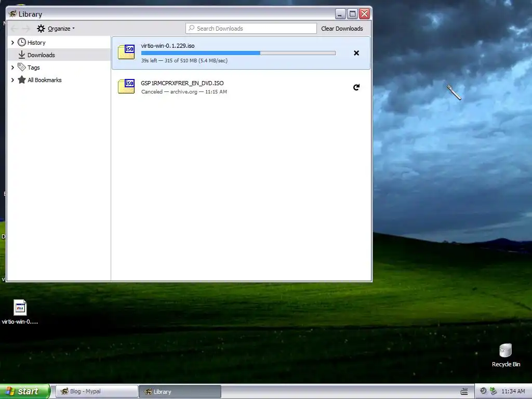This screenshot has width=532, height=399.
Task: Open the Organize gear menu
Action: pyautogui.click(x=56, y=29)
